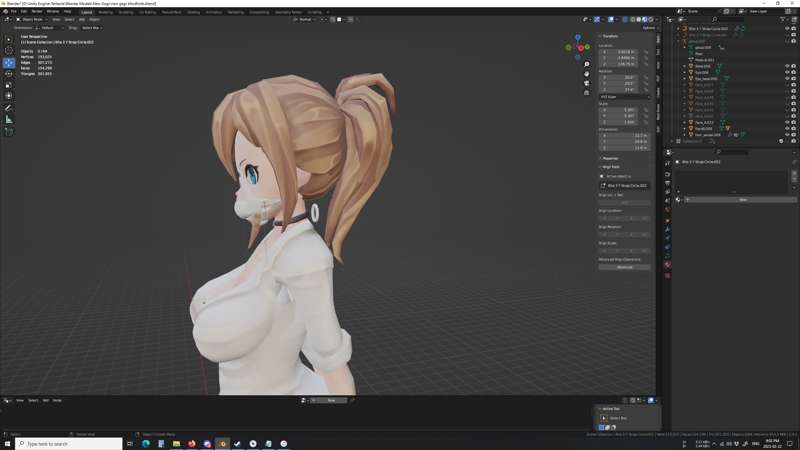Open the XYZ Euler rotation mode dropdown
This screenshot has height=450, width=800.
pyautogui.click(x=624, y=96)
